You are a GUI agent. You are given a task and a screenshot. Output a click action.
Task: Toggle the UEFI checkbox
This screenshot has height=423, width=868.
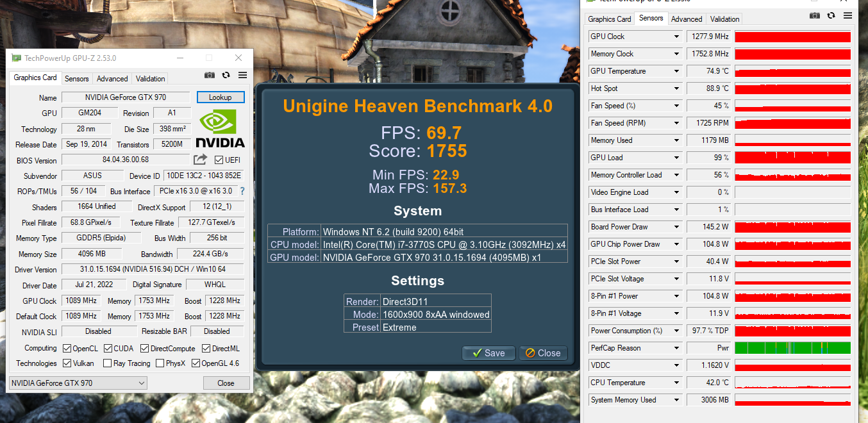[219, 160]
